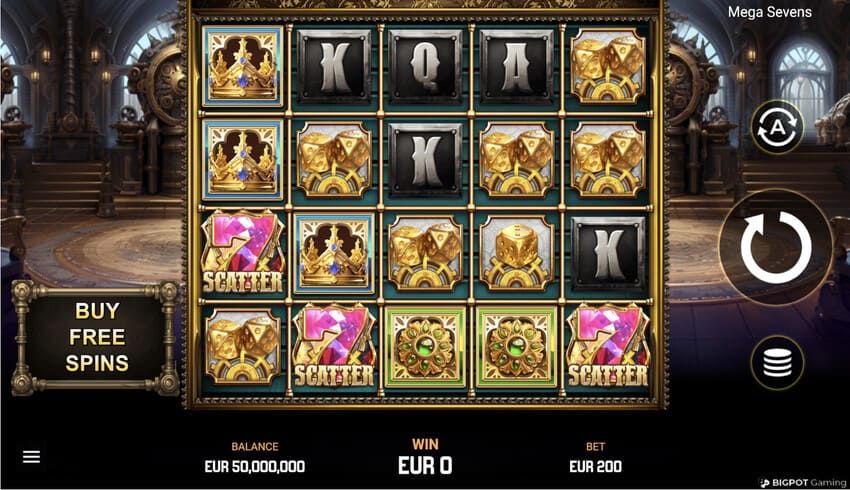Image resolution: width=850 pixels, height=490 pixels.
Task: Click the EUR 0 win display
Action: pyautogui.click(x=425, y=465)
